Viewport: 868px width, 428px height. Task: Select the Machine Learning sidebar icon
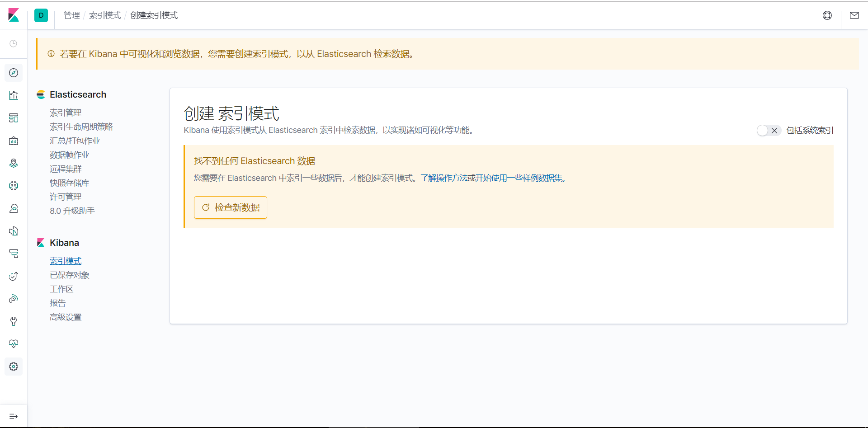[14, 186]
